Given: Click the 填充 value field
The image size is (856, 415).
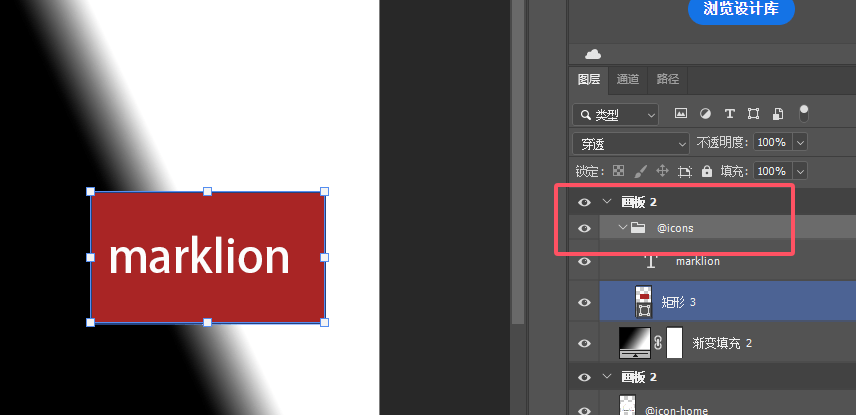Looking at the screenshot, I should [772, 171].
